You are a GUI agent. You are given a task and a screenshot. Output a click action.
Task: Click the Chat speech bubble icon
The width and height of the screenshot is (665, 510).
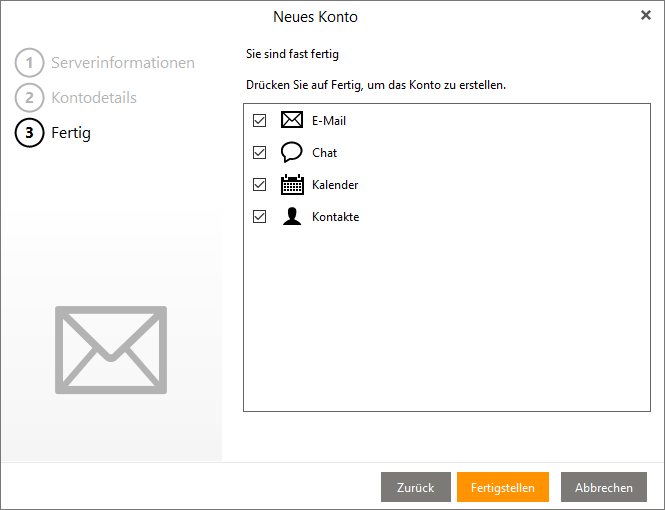click(292, 153)
